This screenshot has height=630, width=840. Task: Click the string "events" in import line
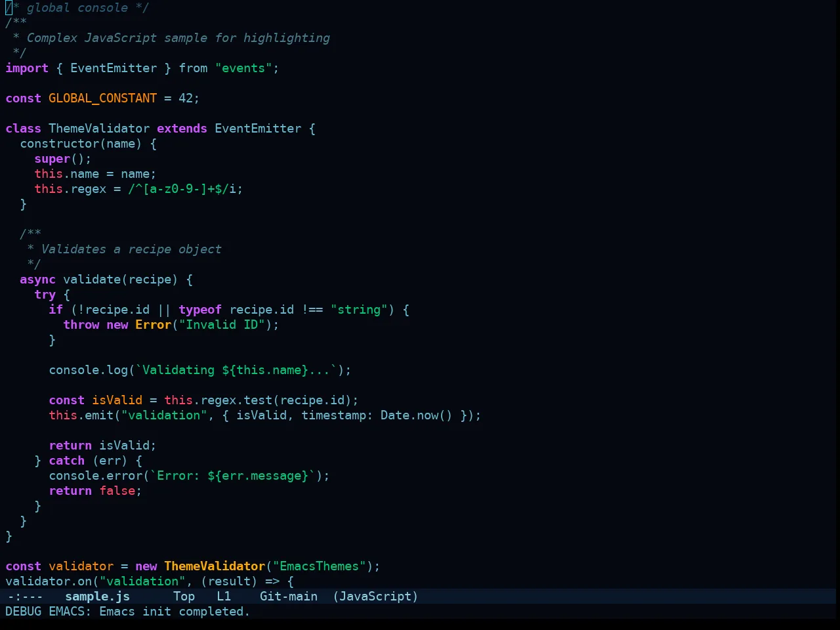click(x=243, y=68)
